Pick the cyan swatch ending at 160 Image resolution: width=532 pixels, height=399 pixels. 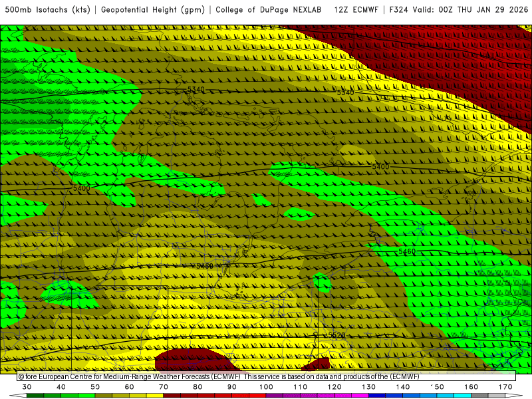463,396
